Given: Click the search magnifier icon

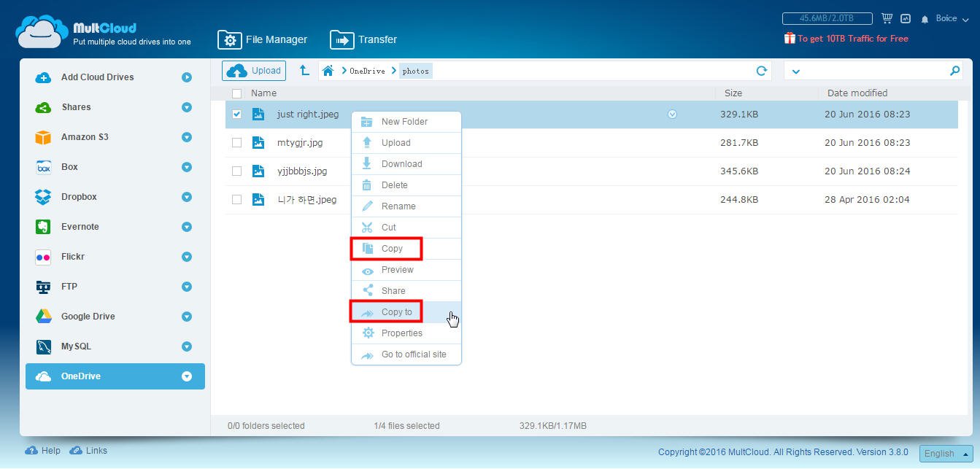Looking at the screenshot, I should click(955, 71).
